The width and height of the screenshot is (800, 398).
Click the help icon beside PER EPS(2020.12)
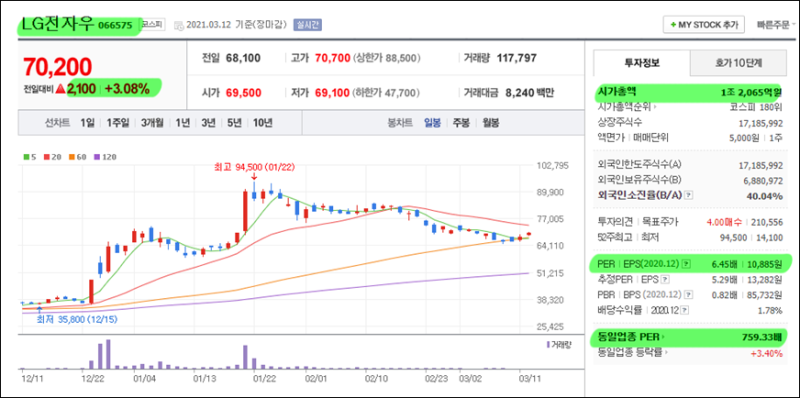[686, 264]
